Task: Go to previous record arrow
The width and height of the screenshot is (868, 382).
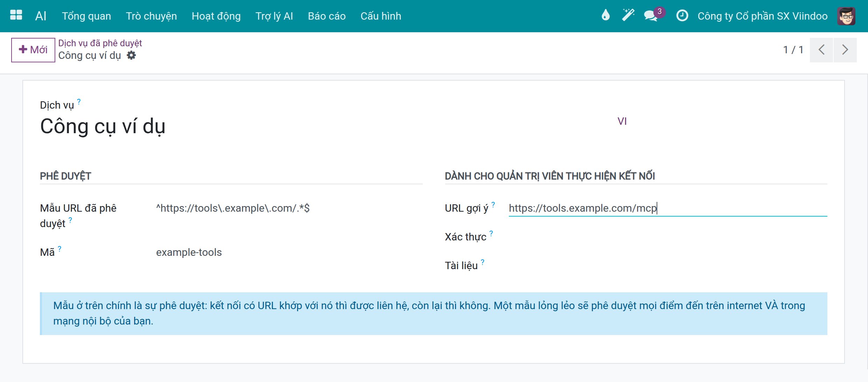Action: coord(821,50)
